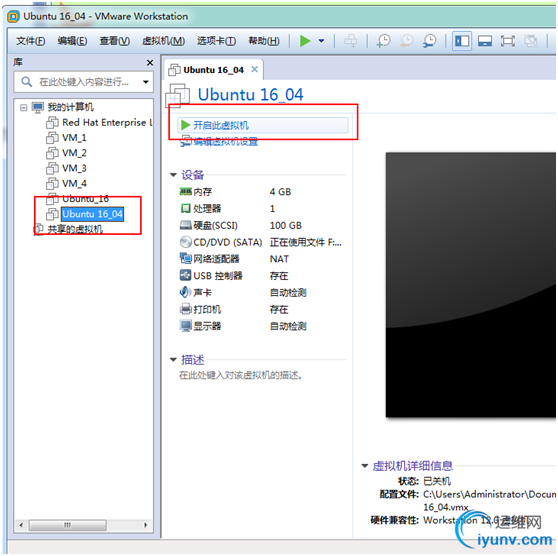Open the 文件(F) menu
This screenshot has height=556, width=558.
pyautogui.click(x=31, y=41)
